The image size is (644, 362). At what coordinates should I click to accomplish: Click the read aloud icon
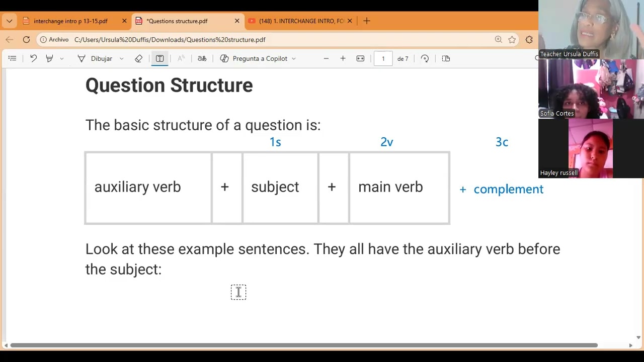(181, 58)
